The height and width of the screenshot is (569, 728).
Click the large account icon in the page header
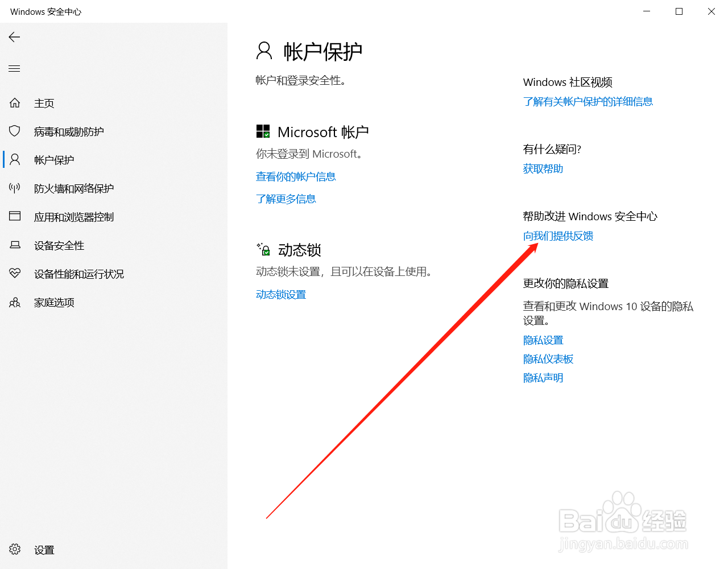[264, 51]
